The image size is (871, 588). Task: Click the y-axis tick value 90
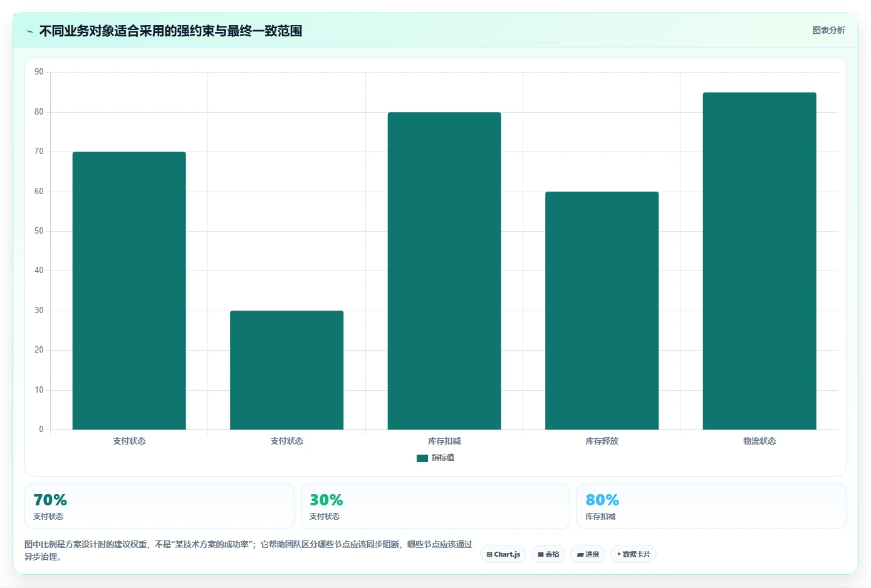click(39, 72)
